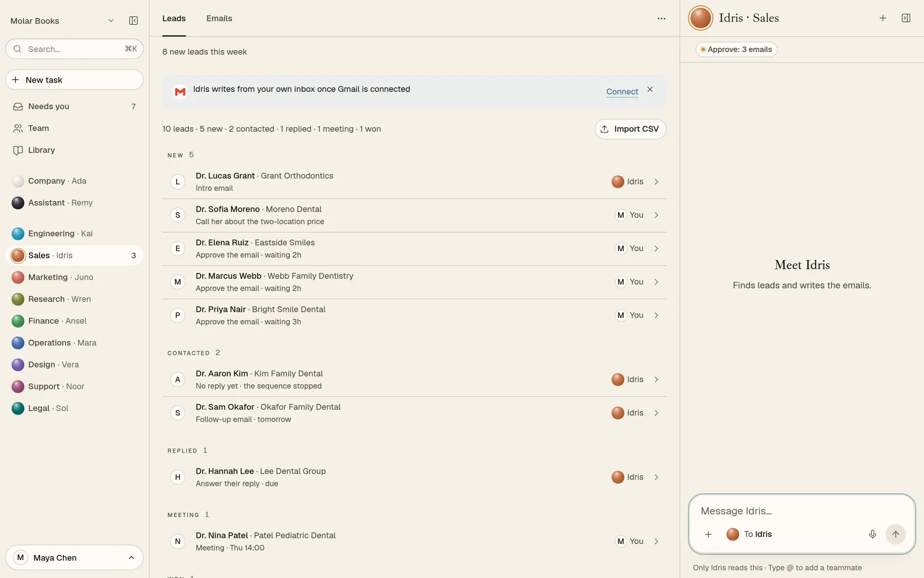Click the Import CSV button

pyautogui.click(x=630, y=129)
